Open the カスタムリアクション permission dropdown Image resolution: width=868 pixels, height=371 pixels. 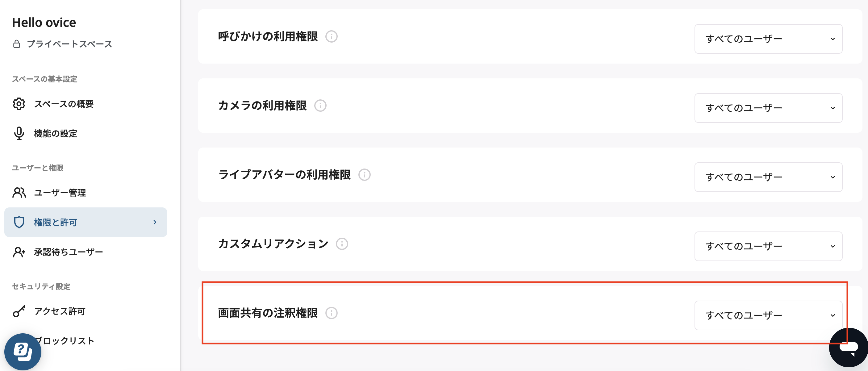click(x=768, y=246)
